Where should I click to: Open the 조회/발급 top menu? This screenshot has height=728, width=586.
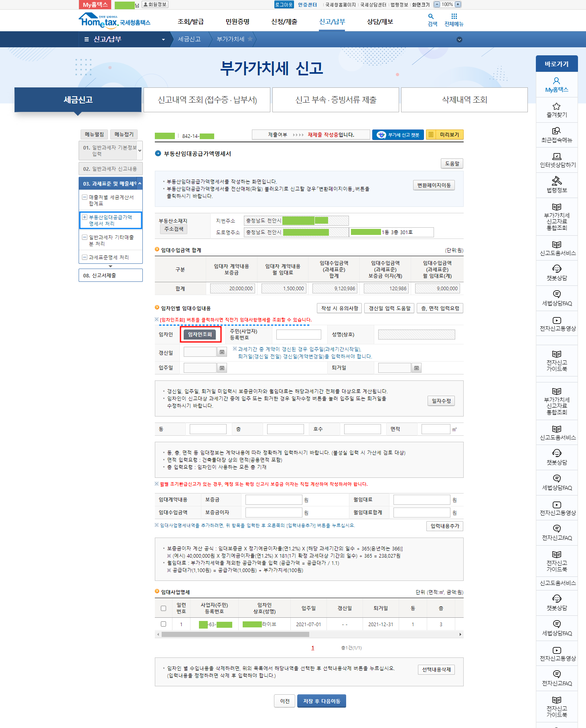191,22
